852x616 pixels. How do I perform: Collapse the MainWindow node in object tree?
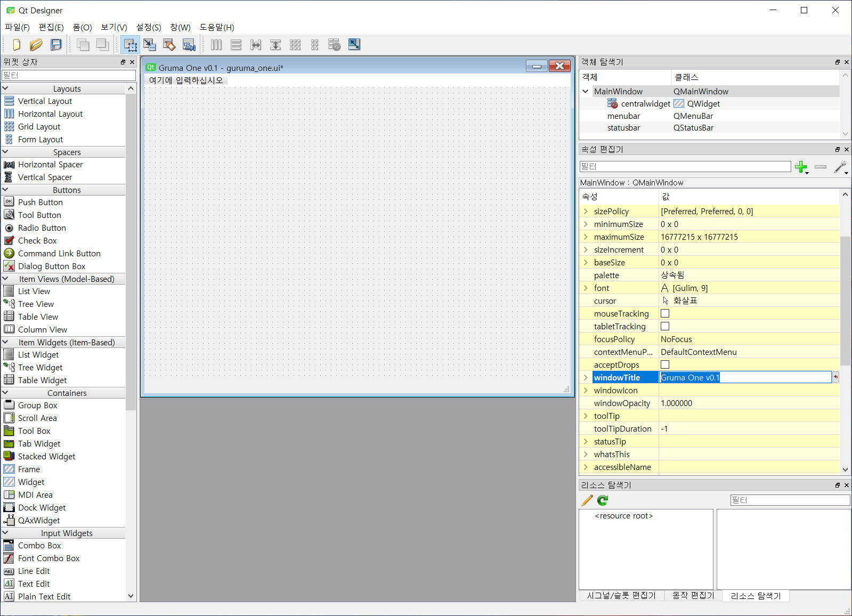(586, 91)
